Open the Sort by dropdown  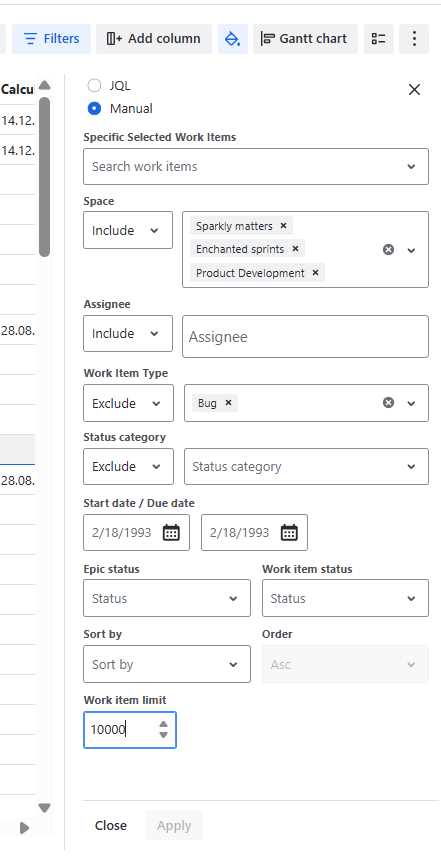coord(167,664)
